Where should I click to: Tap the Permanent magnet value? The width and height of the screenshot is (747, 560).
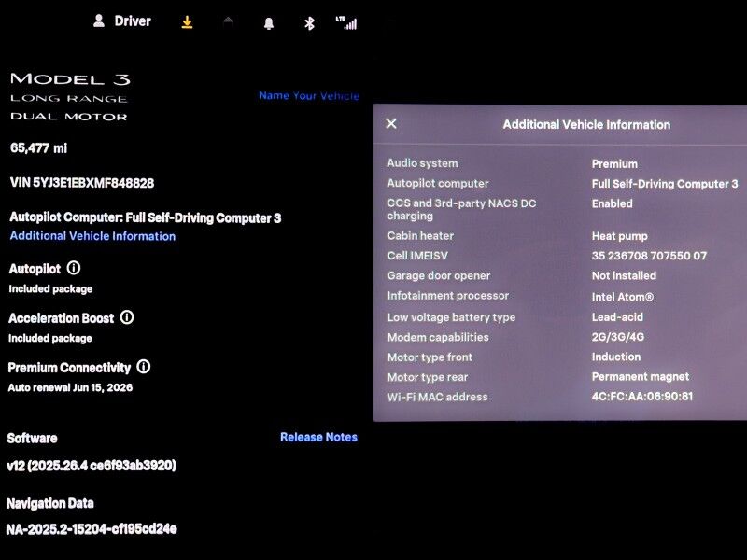click(641, 377)
